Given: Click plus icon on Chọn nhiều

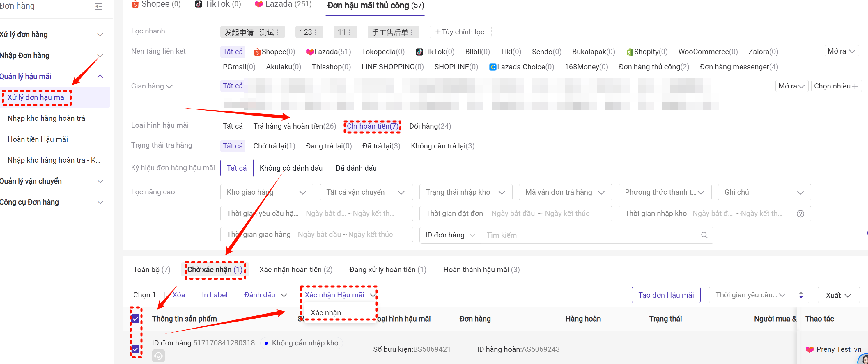Looking at the screenshot, I should tap(855, 86).
